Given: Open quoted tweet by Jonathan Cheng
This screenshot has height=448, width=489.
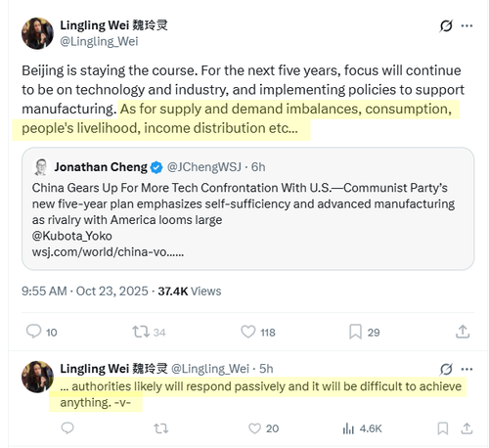Looking at the screenshot, I should 247,208.
